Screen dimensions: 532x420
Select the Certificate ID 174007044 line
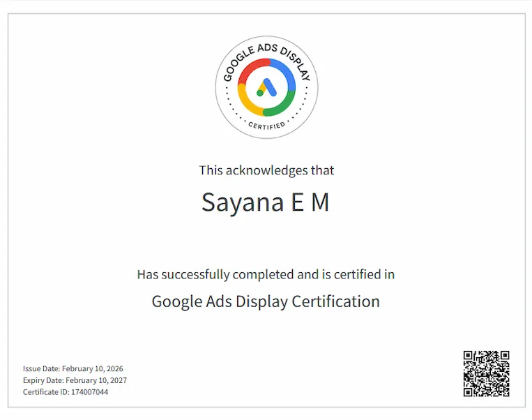[x=66, y=392]
